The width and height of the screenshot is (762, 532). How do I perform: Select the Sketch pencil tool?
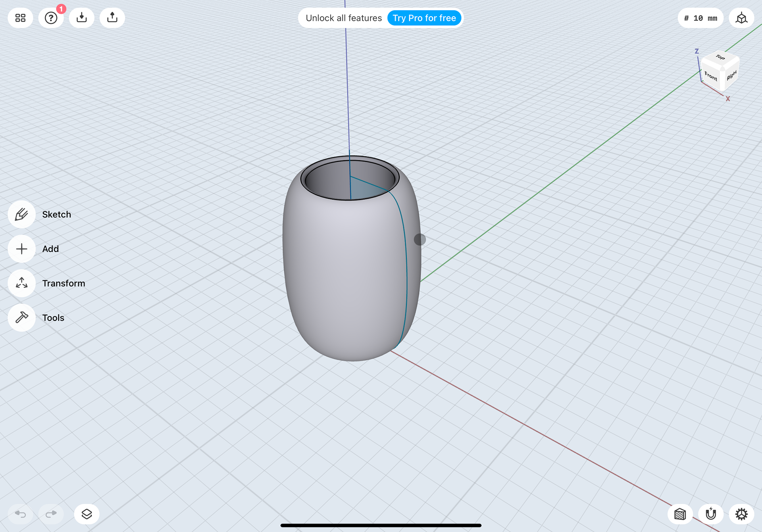click(22, 215)
